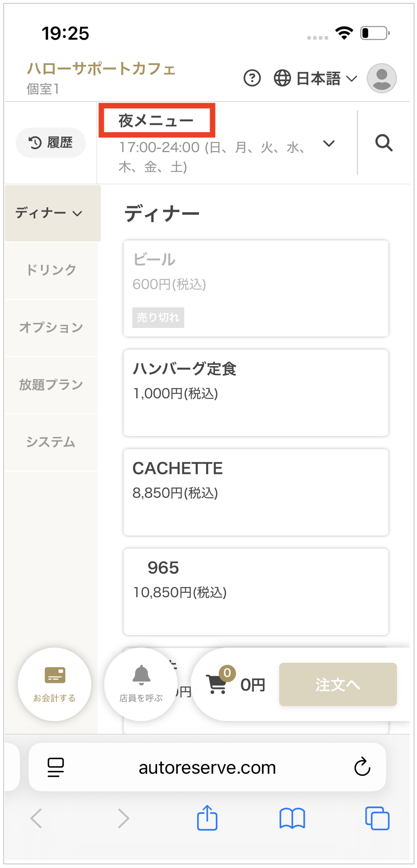Select the CACHETTE menu card

coord(256,492)
